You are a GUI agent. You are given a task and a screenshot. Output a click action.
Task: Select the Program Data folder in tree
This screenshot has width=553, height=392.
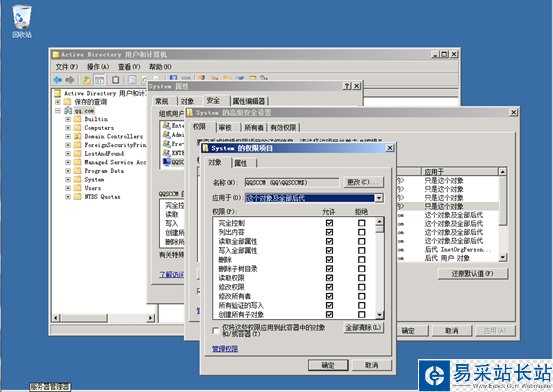pyautogui.click(x=104, y=171)
